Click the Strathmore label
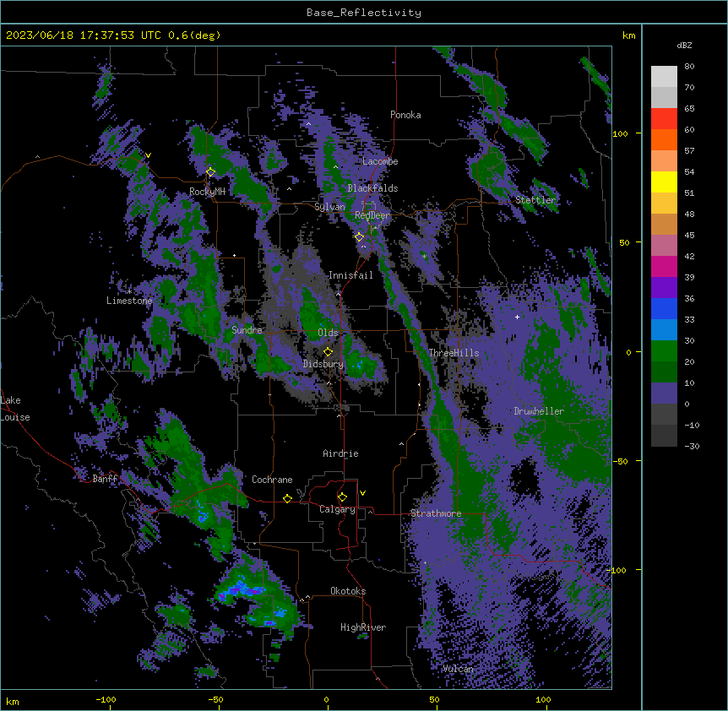 (436, 513)
